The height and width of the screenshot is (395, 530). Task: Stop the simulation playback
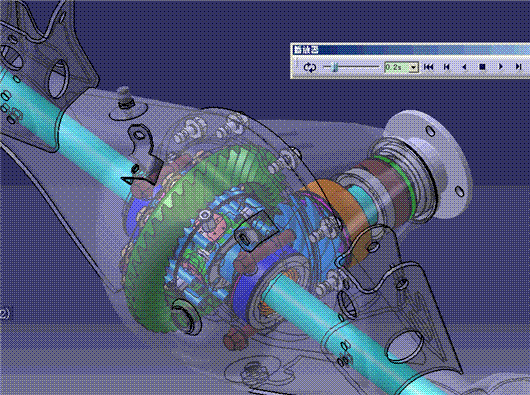click(x=482, y=67)
